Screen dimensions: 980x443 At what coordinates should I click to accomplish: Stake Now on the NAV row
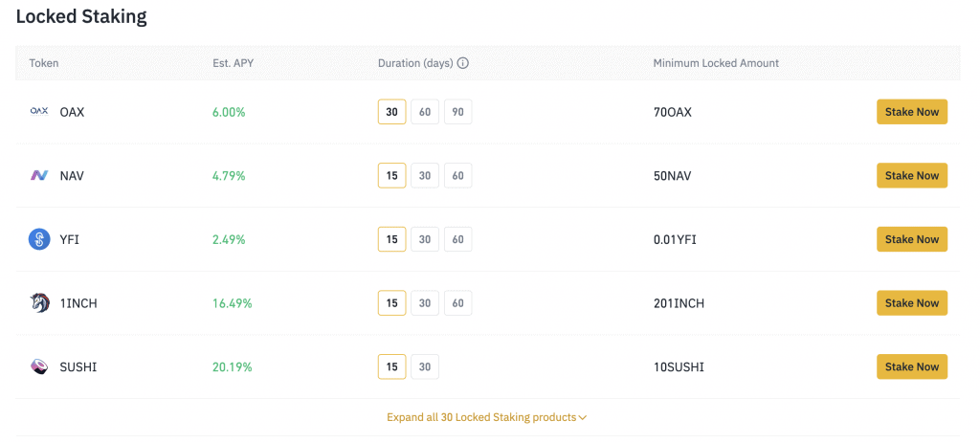point(912,176)
